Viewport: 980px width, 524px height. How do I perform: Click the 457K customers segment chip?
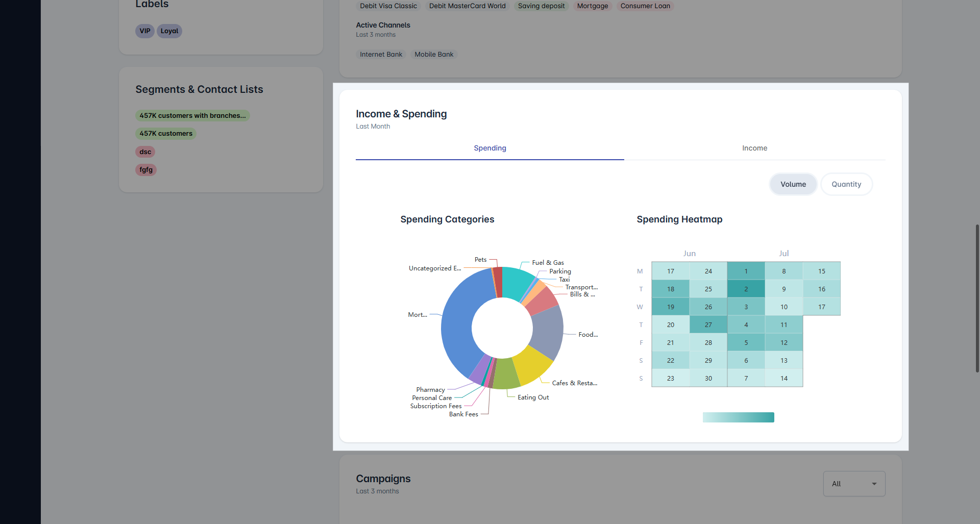click(x=165, y=133)
